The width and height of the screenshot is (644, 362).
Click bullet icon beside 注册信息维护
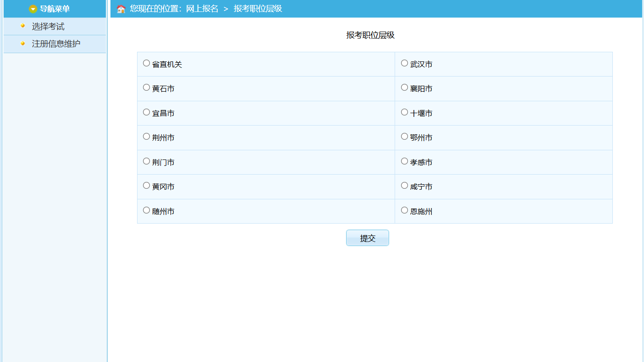23,43
